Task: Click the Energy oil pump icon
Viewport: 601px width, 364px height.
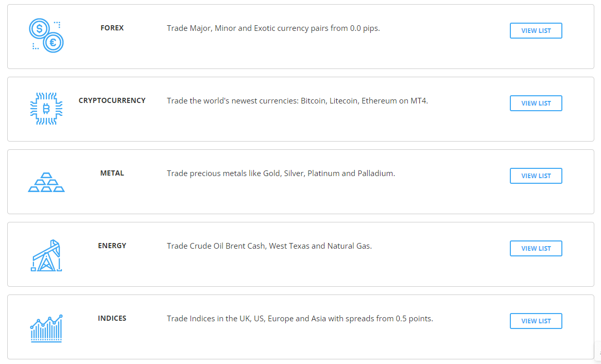Action: (x=46, y=255)
